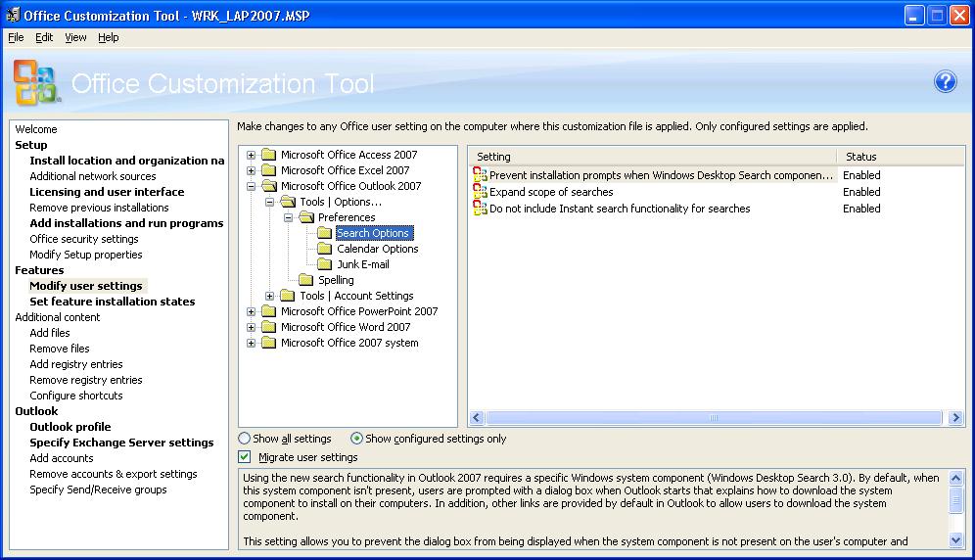This screenshot has height=560, width=975.
Task: Open the Add registry entries page
Action: 75,364
